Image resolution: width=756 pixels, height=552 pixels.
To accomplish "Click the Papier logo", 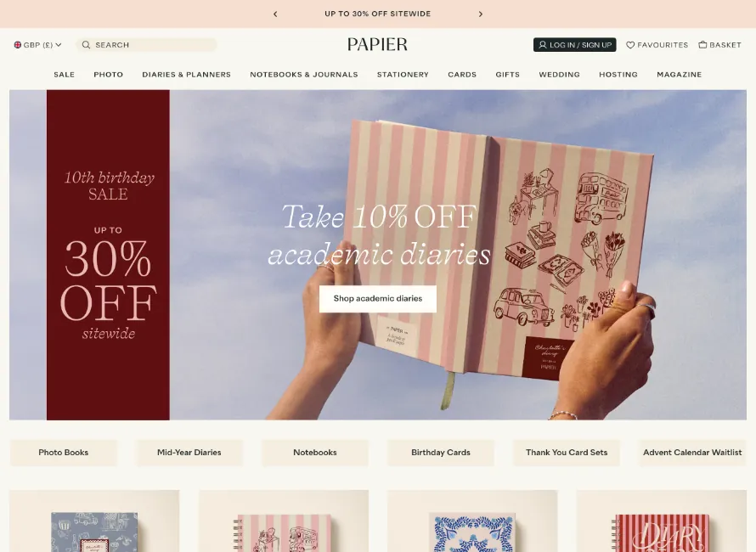I will (x=377, y=44).
